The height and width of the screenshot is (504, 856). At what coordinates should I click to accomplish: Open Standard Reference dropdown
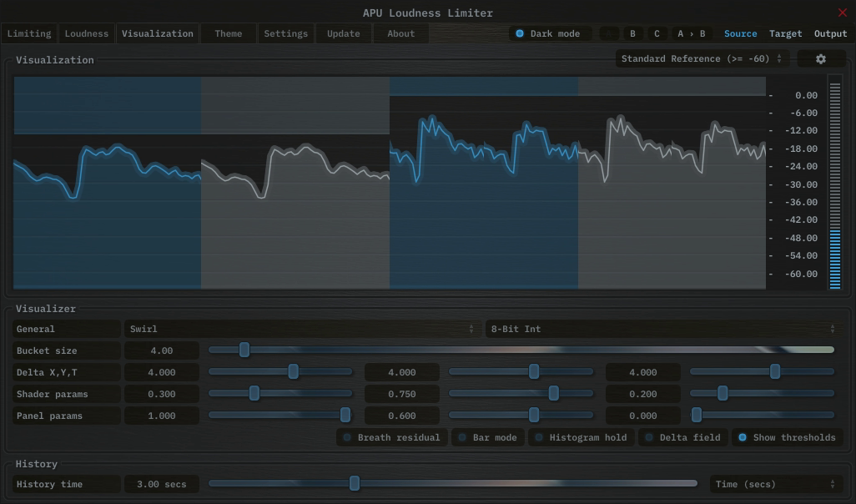[x=702, y=59]
